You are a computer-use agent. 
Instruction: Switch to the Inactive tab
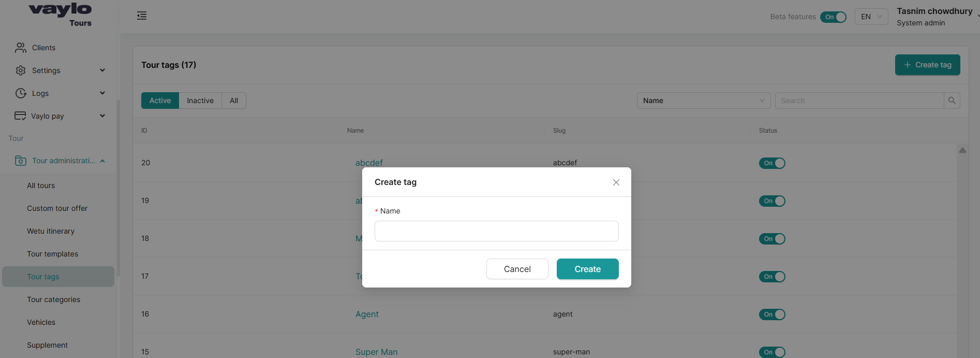[200, 101]
